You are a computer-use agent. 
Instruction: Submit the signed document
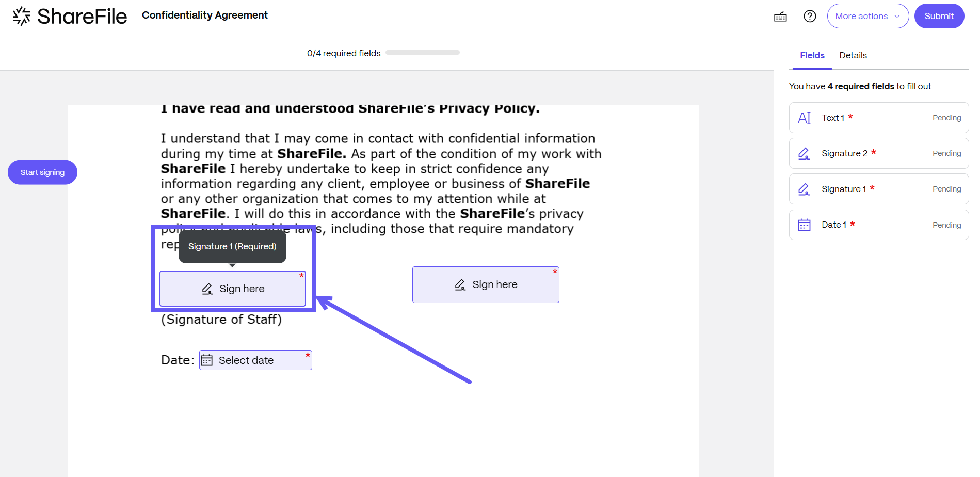click(x=939, y=16)
